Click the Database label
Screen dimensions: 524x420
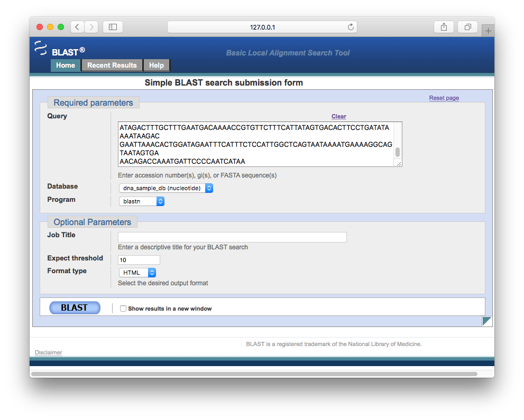tap(62, 186)
